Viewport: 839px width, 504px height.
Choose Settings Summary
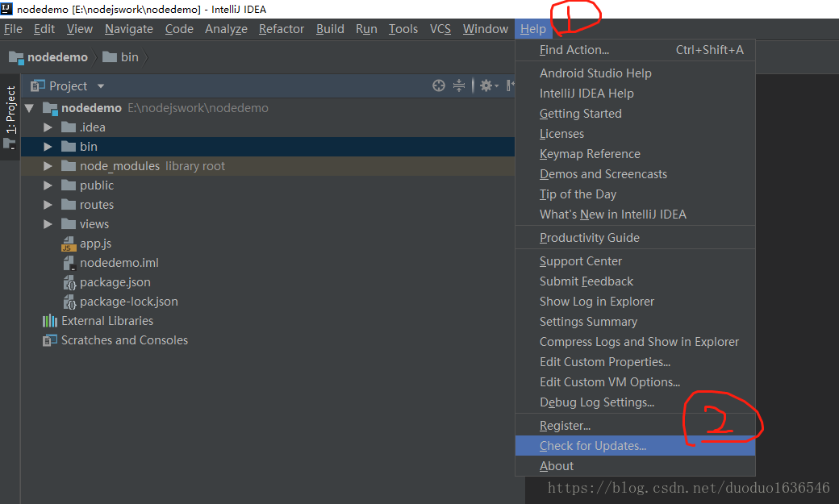(635, 322)
